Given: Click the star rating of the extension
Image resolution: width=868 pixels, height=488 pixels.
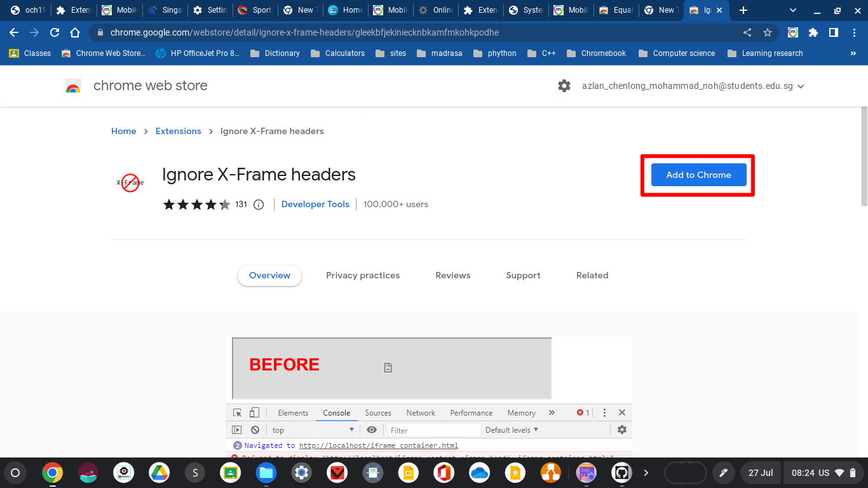Looking at the screenshot, I should pos(197,205).
